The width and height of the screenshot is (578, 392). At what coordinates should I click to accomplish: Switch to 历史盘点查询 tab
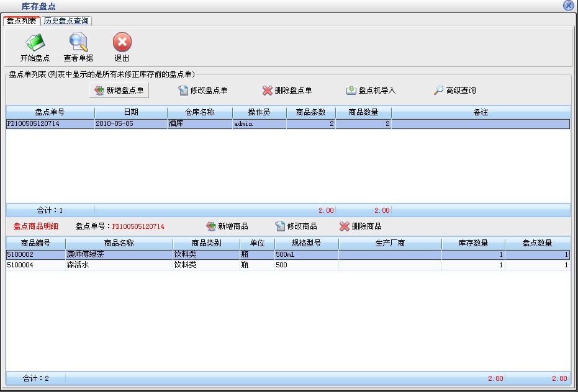[x=66, y=21]
